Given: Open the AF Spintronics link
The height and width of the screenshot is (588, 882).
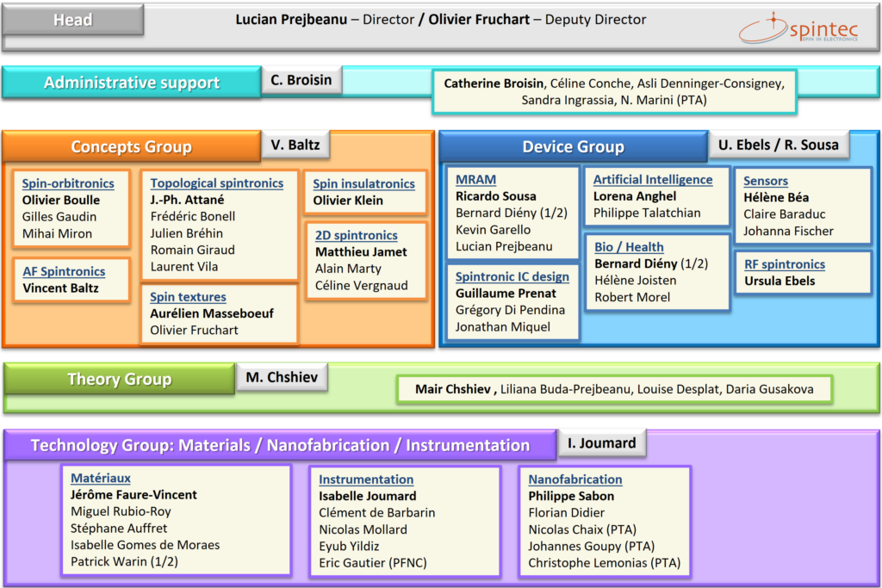Looking at the screenshot, I should click(x=64, y=271).
